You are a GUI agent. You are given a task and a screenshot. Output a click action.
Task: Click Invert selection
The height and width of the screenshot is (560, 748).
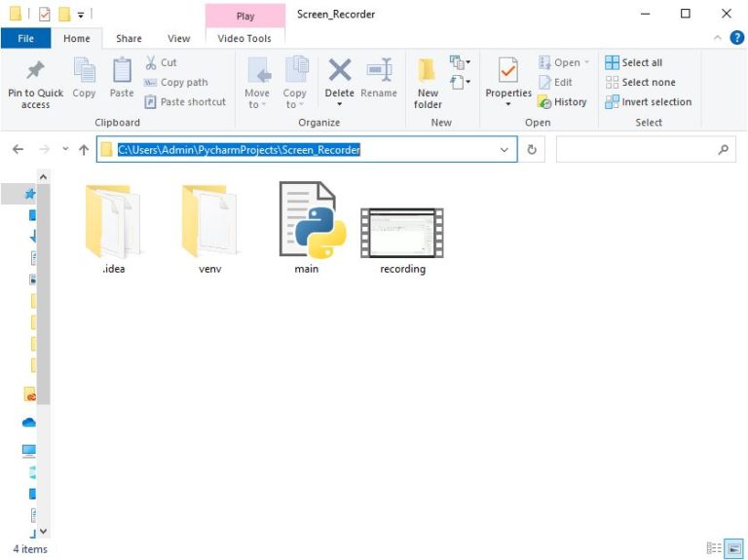pyautogui.click(x=649, y=101)
